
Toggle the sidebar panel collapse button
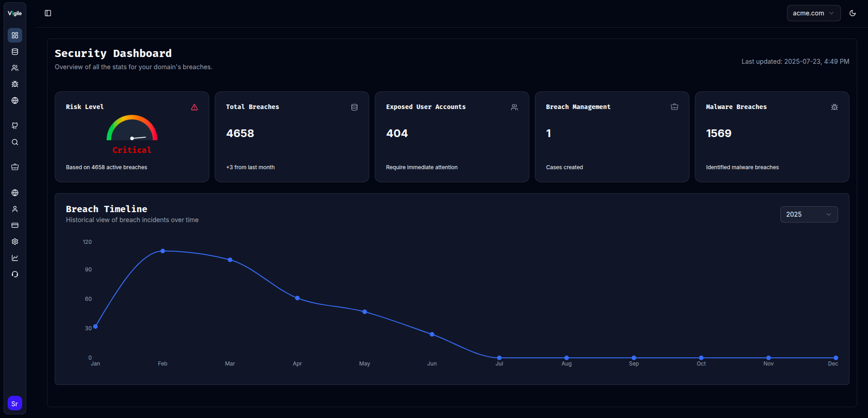[x=48, y=13]
